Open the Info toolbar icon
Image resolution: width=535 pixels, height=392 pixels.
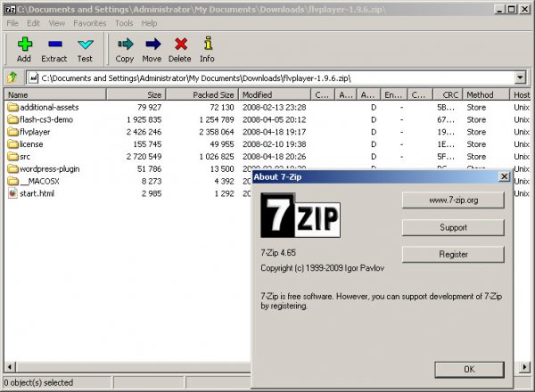(x=208, y=44)
